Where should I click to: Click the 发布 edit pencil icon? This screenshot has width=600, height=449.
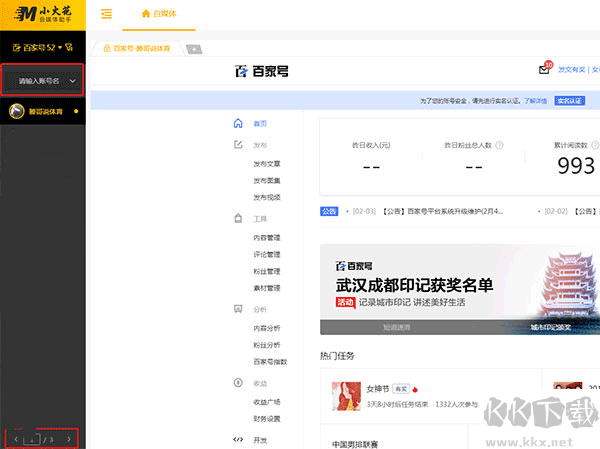point(238,145)
